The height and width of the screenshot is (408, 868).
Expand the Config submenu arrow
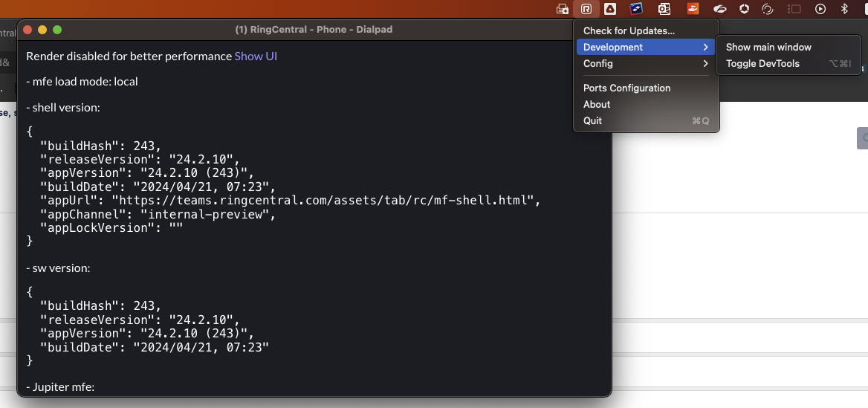tap(705, 64)
